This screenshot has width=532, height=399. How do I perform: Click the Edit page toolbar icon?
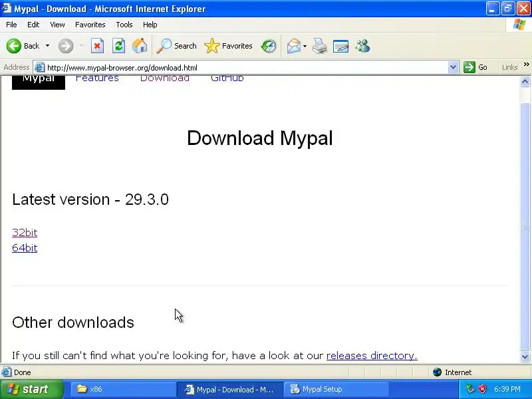(x=341, y=46)
